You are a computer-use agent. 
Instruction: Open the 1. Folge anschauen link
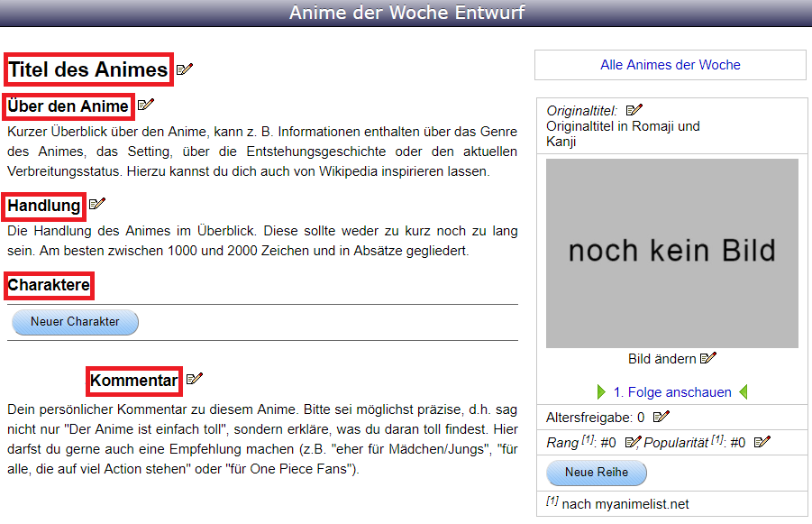pos(672,392)
